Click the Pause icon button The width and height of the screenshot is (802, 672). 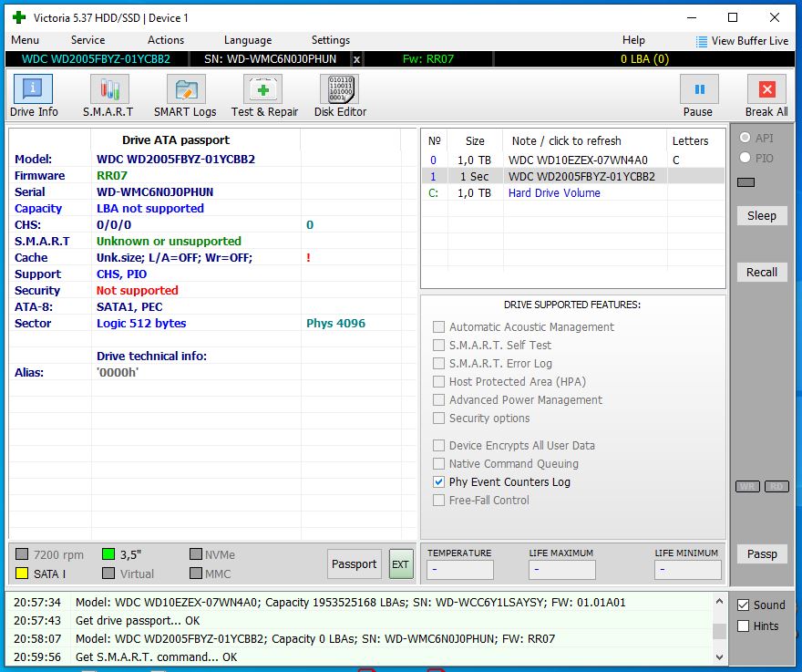tap(699, 89)
